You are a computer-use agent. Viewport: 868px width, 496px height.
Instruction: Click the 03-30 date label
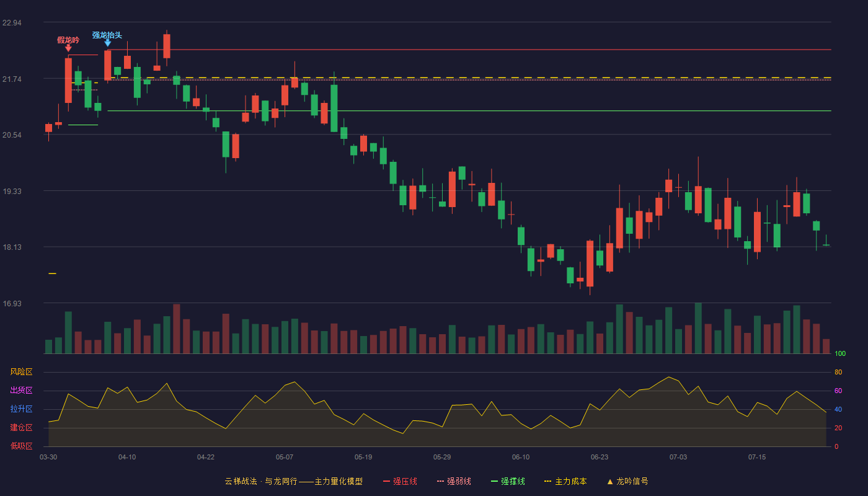(x=48, y=457)
